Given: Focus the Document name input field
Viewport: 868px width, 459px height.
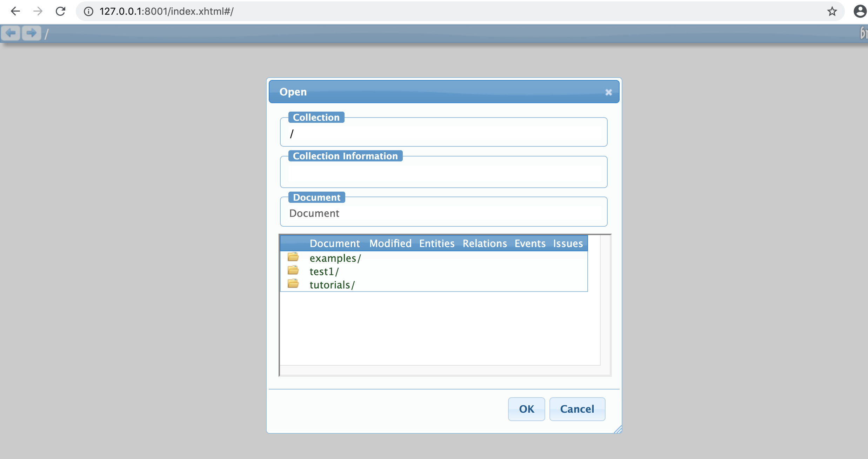Looking at the screenshot, I should (443, 213).
